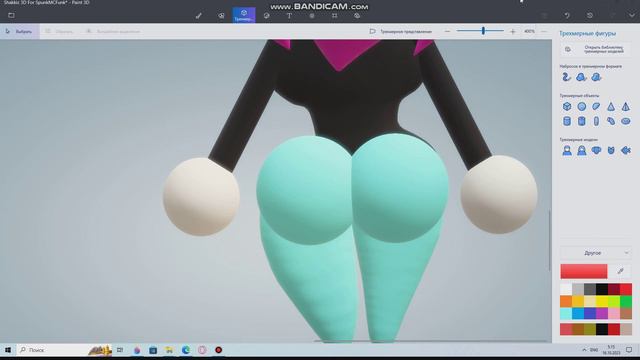
Task: Adjust the zoom slider handle
Action: click(483, 31)
